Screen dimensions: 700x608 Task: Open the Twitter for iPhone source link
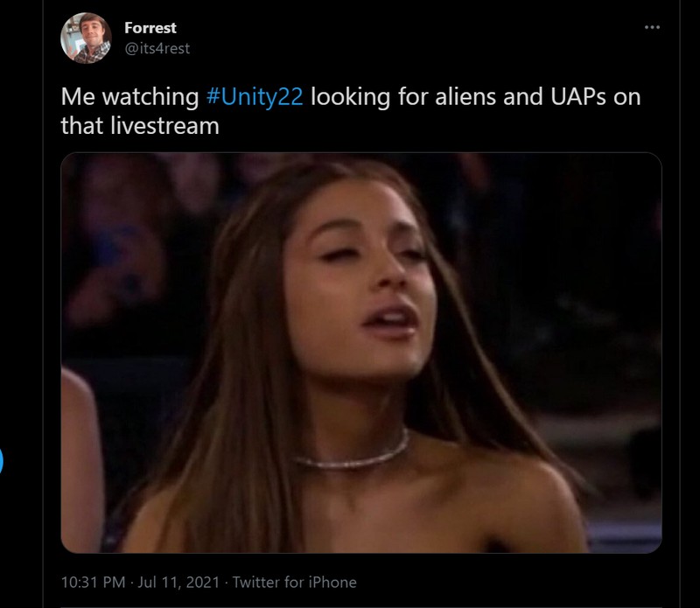[x=295, y=582]
